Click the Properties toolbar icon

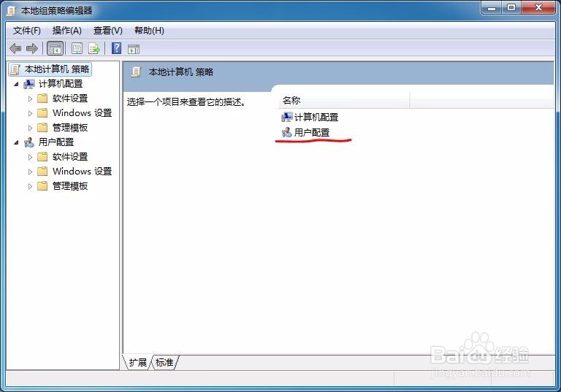click(77, 48)
